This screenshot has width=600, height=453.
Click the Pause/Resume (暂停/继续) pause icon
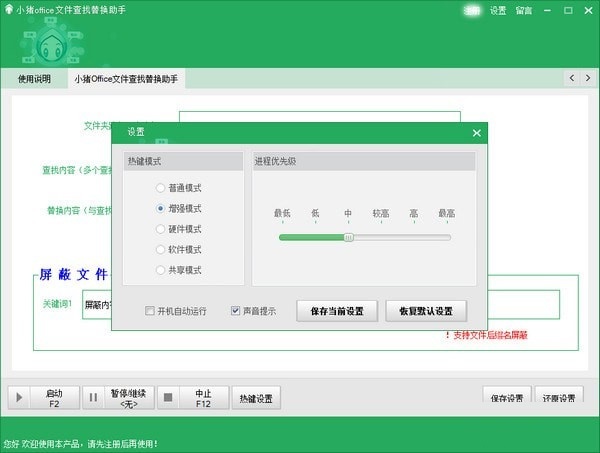[94, 398]
